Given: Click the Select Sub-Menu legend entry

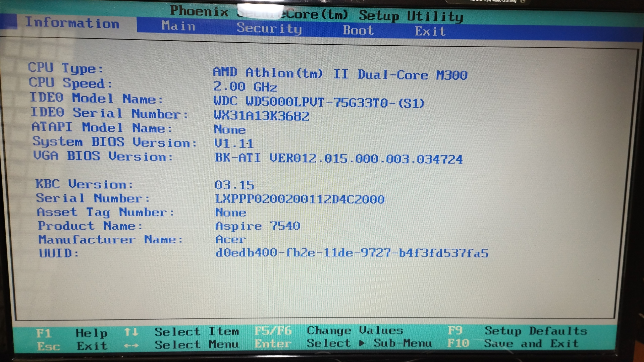Looking at the screenshot, I should coord(369,343).
